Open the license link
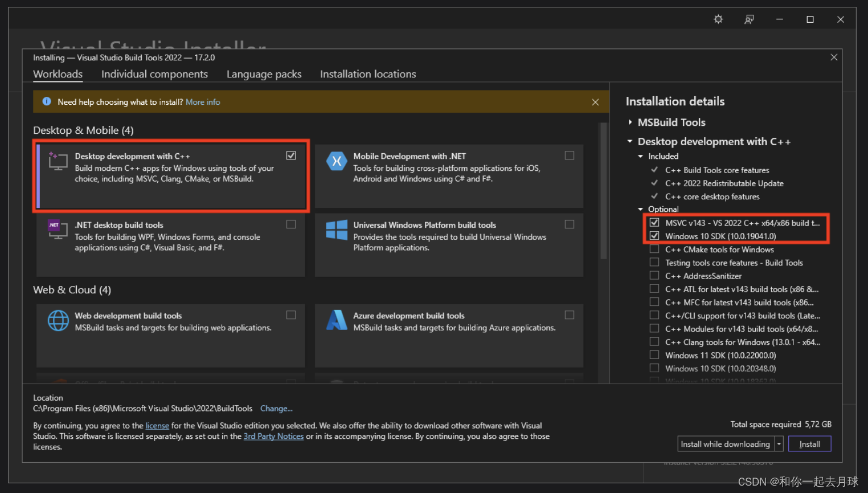Screen dimensions: 868x493 pos(157,425)
